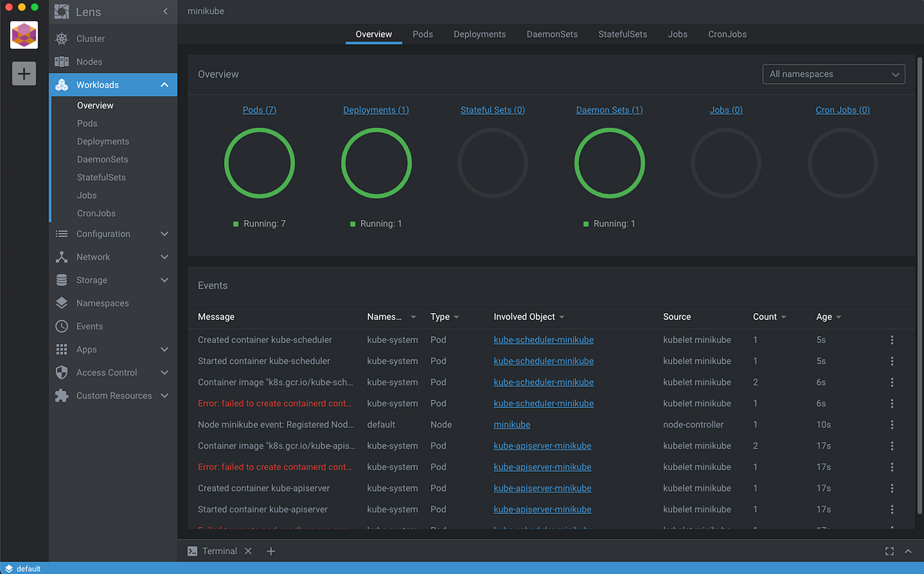Click the Lens logo icon
The width and height of the screenshot is (924, 574).
[x=62, y=12]
